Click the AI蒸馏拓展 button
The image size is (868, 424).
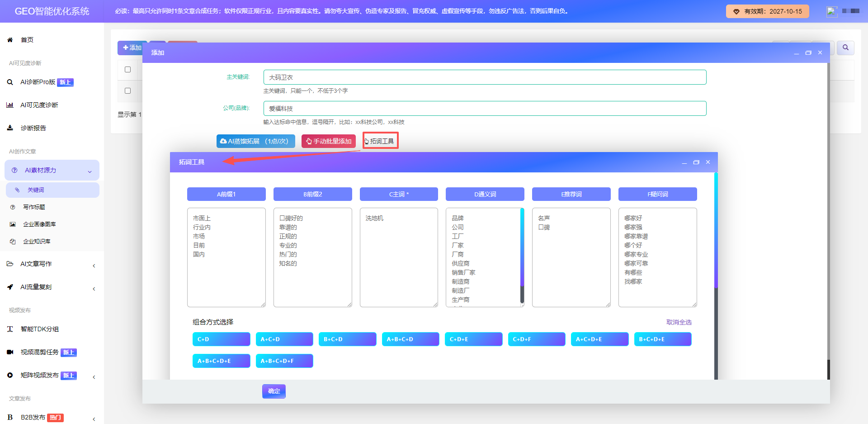point(256,141)
